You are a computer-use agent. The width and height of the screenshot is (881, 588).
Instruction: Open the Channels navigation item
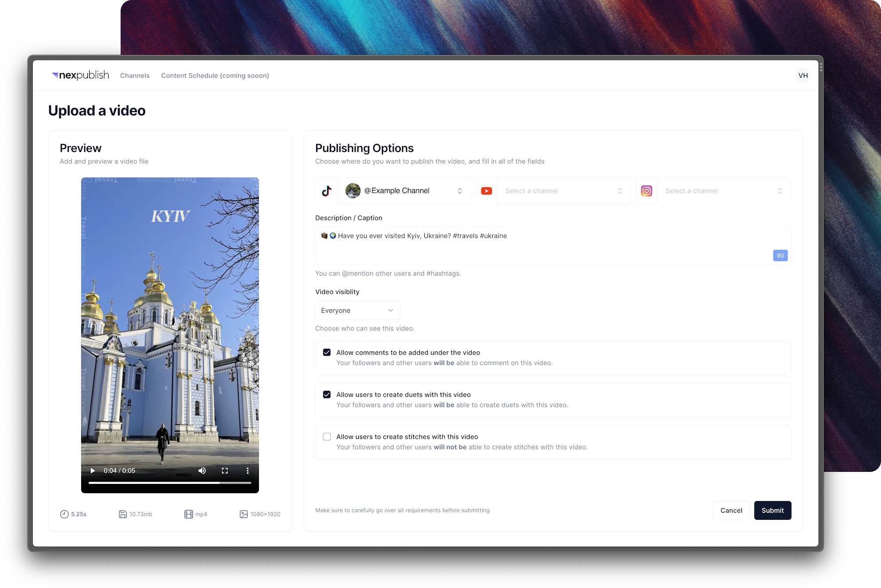(135, 76)
